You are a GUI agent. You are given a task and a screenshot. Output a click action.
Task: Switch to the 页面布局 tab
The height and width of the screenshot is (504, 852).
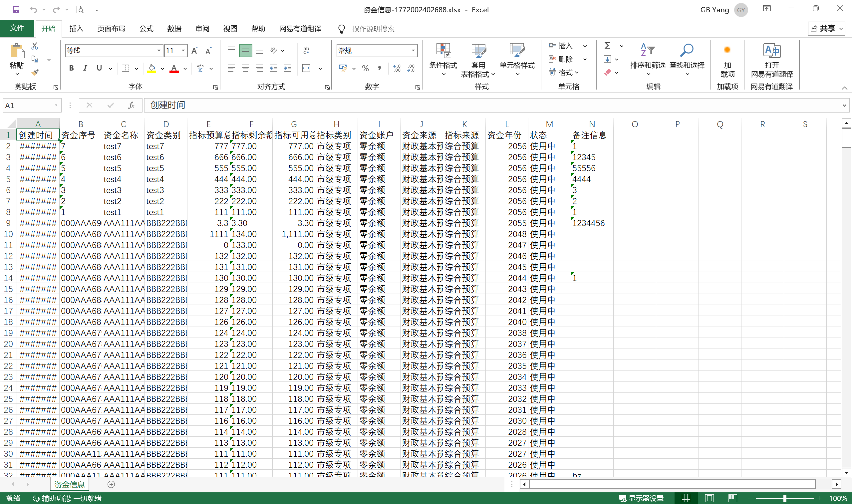[x=112, y=29]
